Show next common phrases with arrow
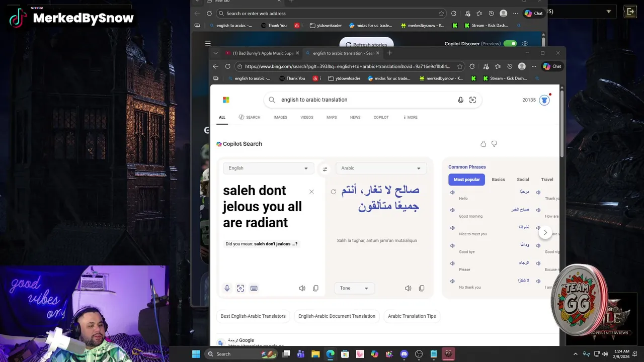Screen dimensions: 644x362 (545, 232)
